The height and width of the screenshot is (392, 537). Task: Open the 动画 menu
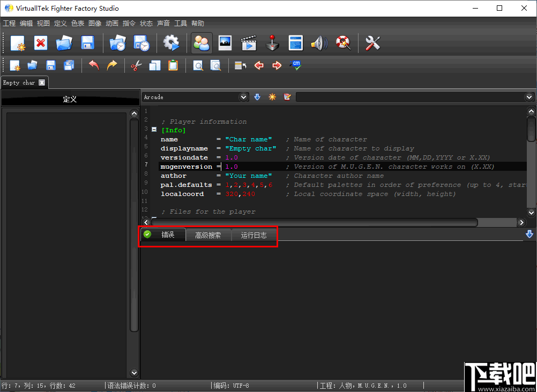pos(112,24)
